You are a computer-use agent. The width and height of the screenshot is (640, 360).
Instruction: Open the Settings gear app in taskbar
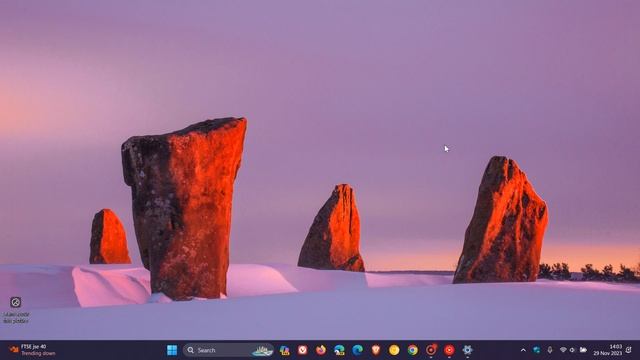coord(467,350)
